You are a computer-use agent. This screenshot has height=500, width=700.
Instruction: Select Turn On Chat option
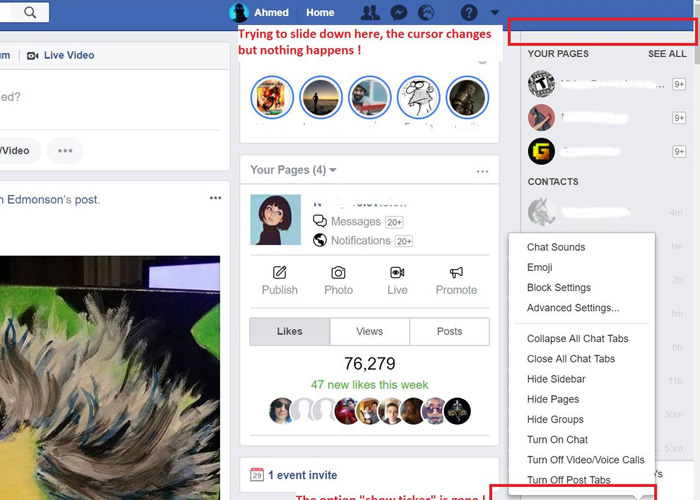(x=557, y=440)
